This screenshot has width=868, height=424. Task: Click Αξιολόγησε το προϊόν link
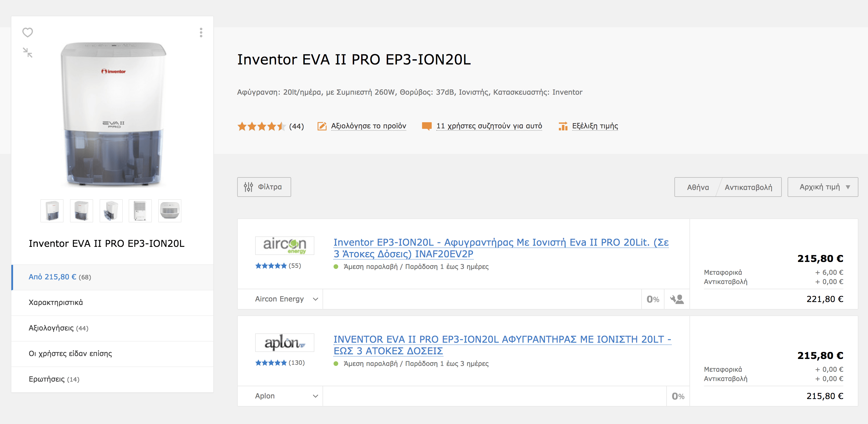click(x=369, y=126)
